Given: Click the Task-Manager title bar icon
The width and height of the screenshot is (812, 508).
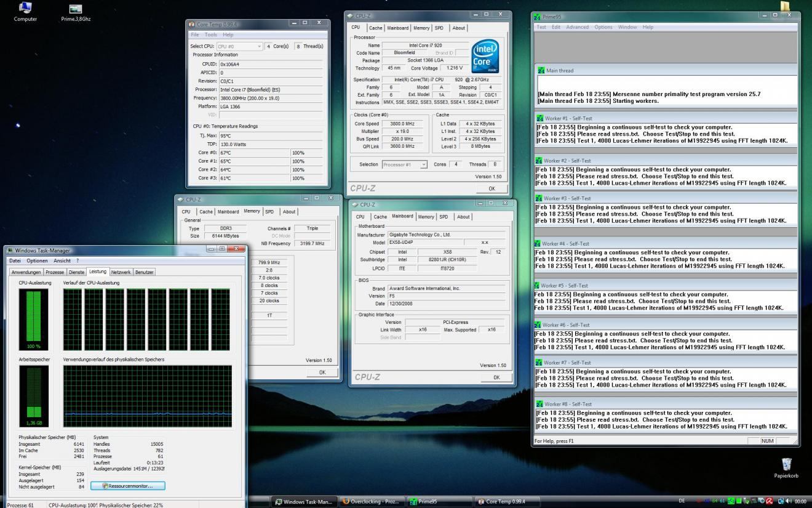Looking at the screenshot, I should click(x=10, y=250).
